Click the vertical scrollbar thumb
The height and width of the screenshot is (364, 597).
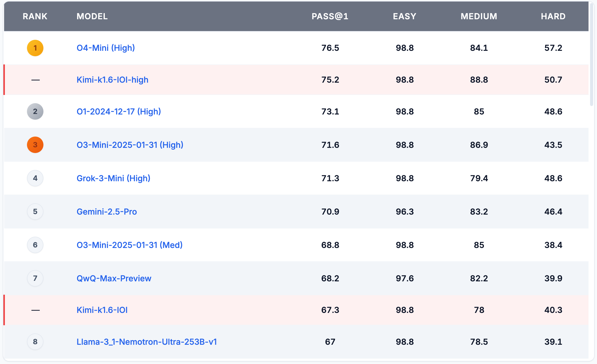(x=592, y=54)
